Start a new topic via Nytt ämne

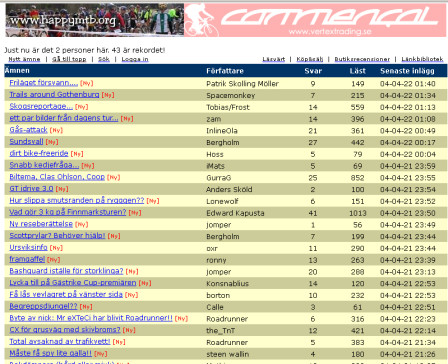24,59
